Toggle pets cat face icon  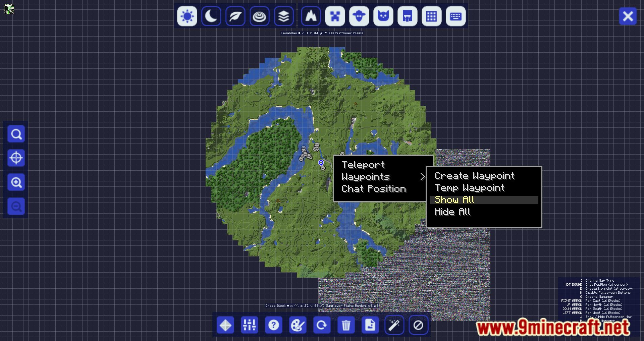pyautogui.click(x=383, y=16)
